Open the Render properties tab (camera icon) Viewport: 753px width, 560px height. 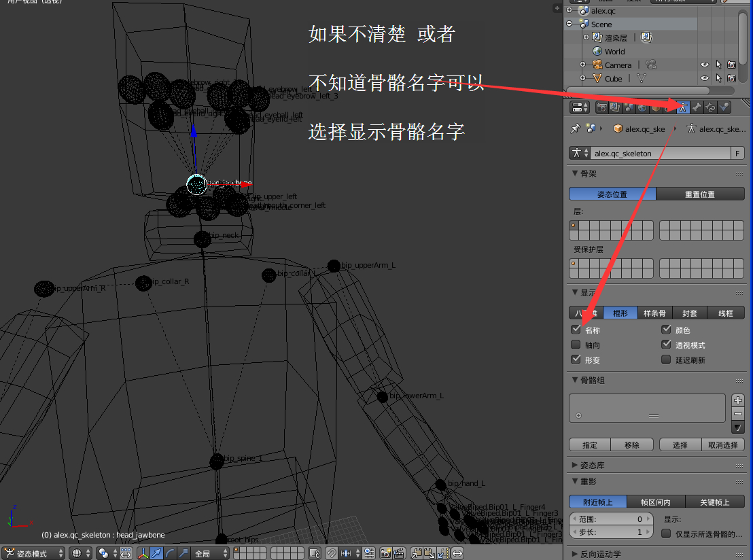pyautogui.click(x=602, y=107)
